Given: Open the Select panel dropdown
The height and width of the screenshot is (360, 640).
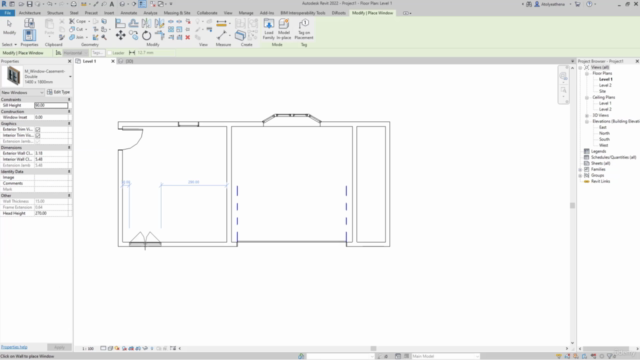Looking at the screenshot, I should pyautogui.click(x=9, y=44).
